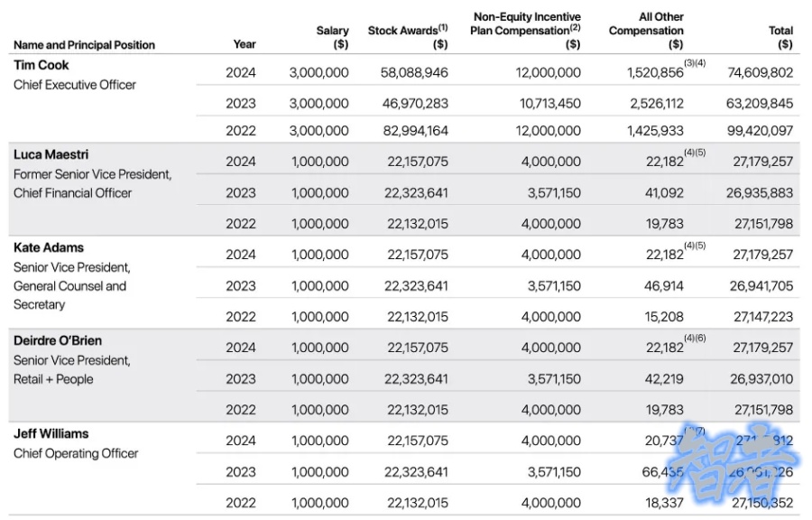Viewport: 812px width, 520px height.
Task: Select the name "Luca Maestri"
Action: [x=51, y=154]
